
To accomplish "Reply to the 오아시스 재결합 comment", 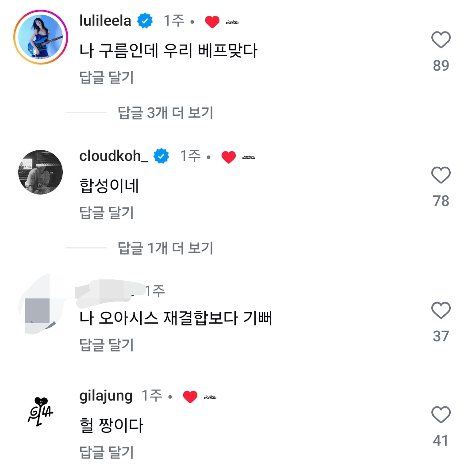I will [x=106, y=345].
